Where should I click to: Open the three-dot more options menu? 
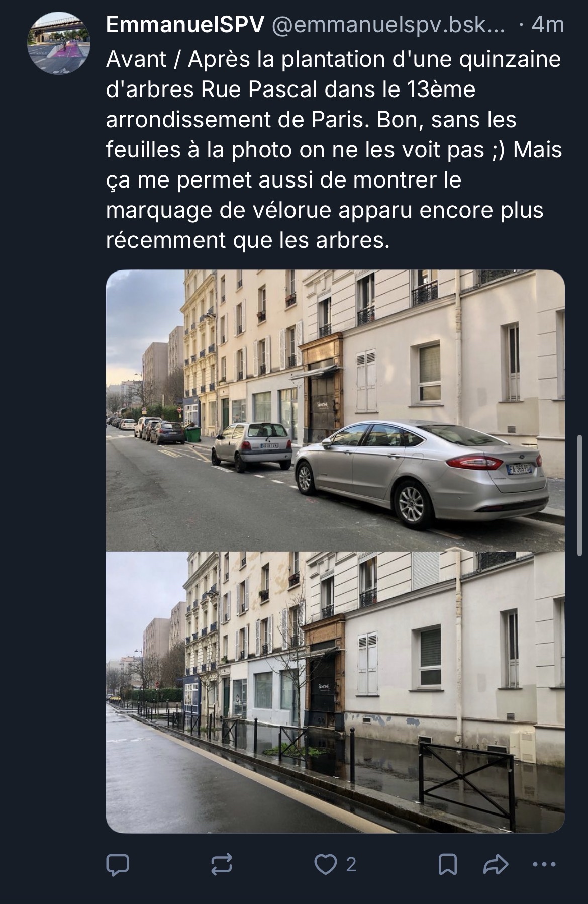pyautogui.click(x=544, y=865)
